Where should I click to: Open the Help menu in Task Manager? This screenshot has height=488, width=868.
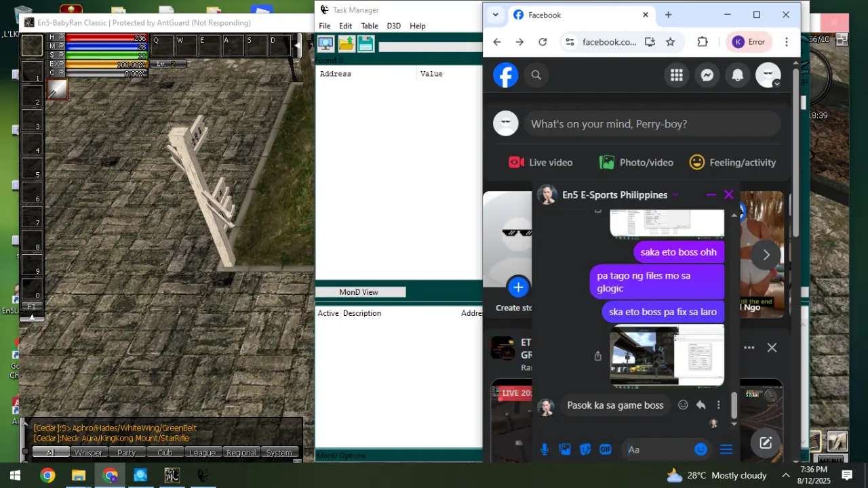(x=418, y=26)
